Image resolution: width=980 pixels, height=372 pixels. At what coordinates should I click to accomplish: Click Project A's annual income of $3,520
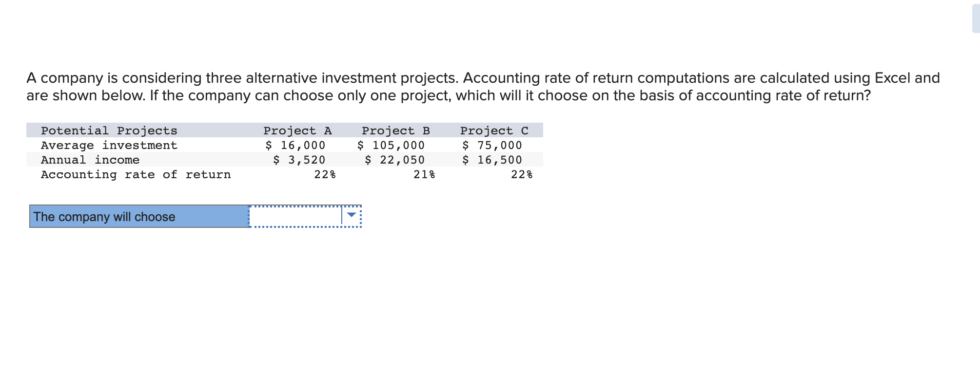click(299, 159)
